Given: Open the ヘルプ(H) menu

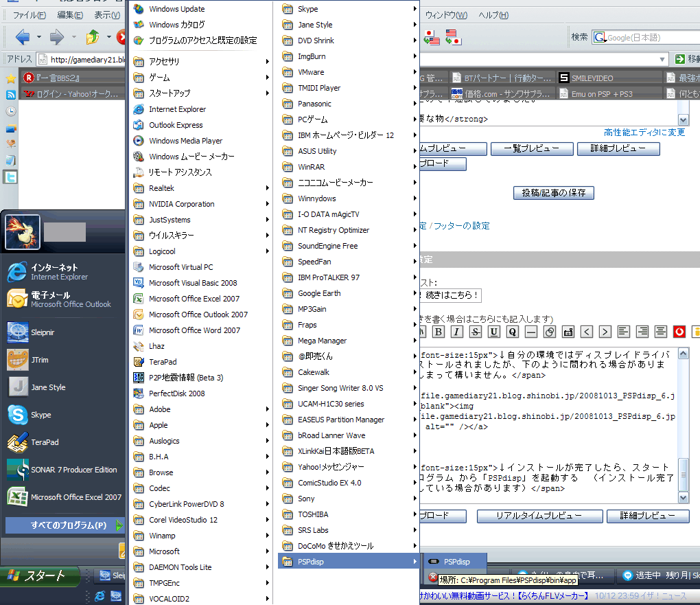Looking at the screenshot, I should 493,15.
